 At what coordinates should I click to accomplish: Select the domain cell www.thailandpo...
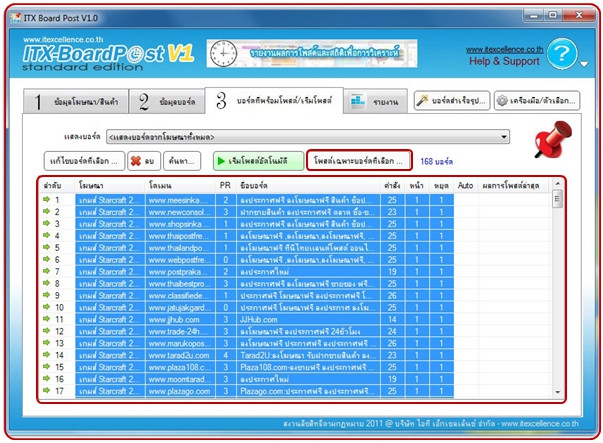[180, 248]
